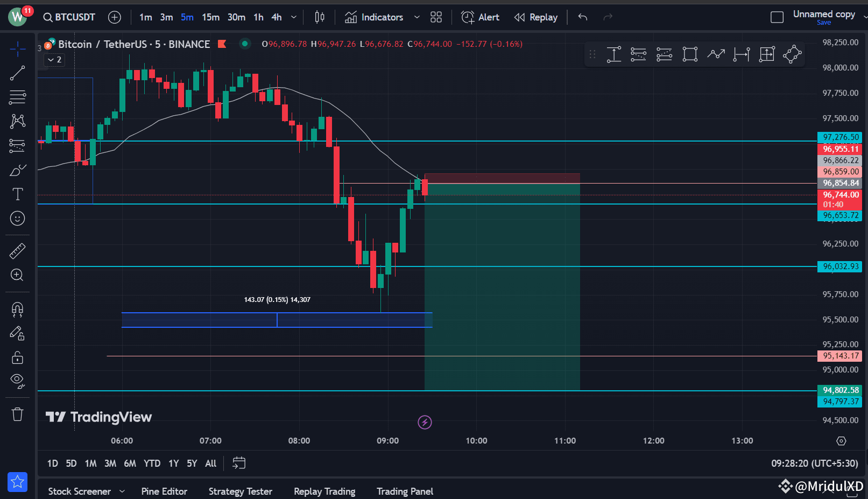Remove drawings with the trash icon

coord(17,414)
